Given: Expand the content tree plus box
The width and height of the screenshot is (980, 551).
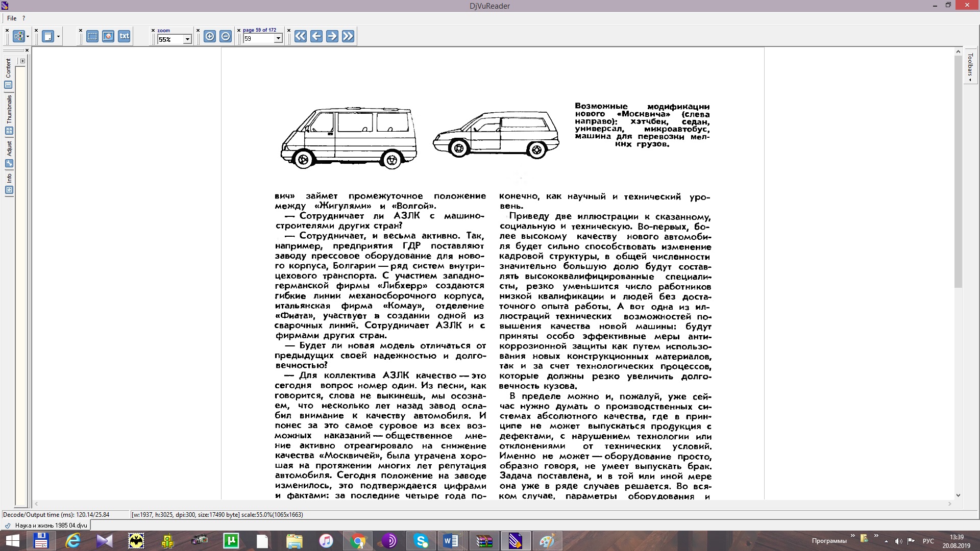Looking at the screenshot, I should click(22, 61).
